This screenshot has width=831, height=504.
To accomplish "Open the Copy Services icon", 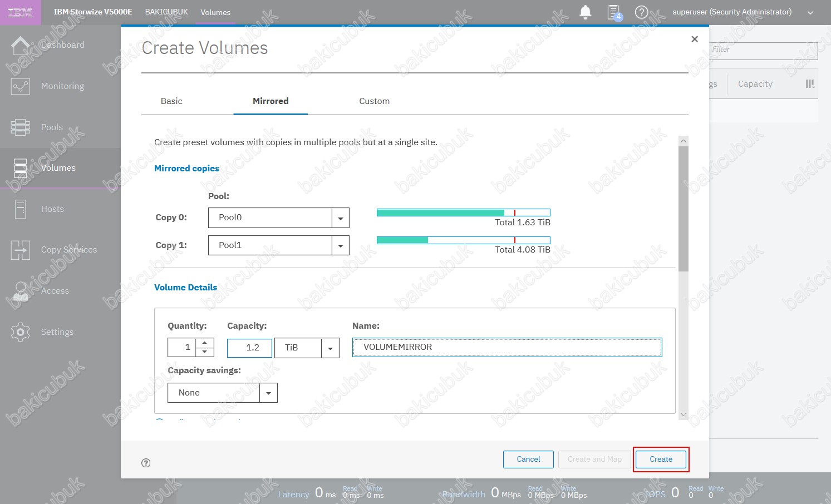I will click(21, 250).
